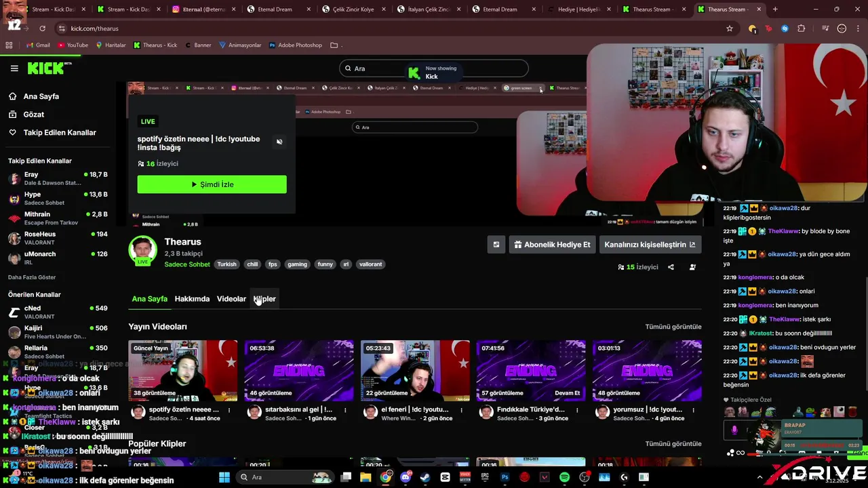Click the kick.com/thearus address bar

click(x=393, y=28)
